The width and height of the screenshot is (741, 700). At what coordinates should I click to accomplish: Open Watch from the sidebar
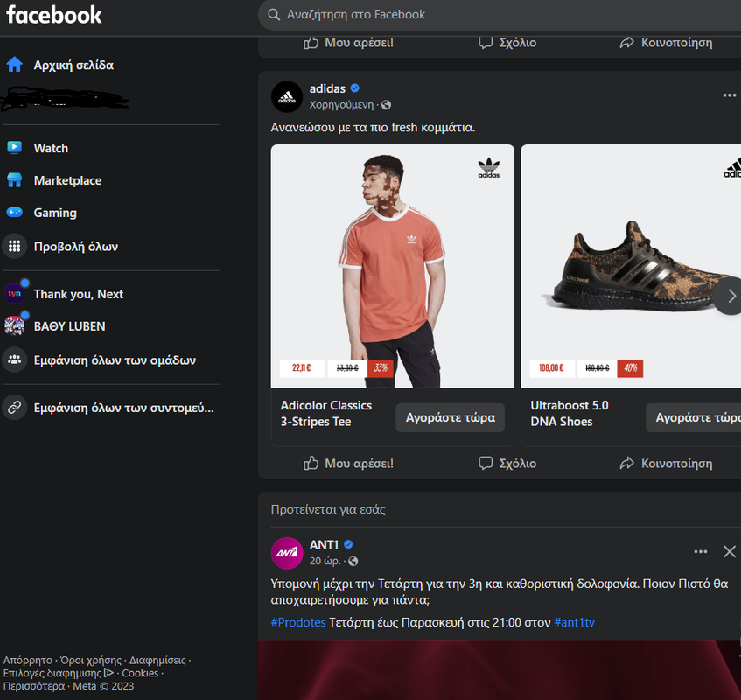coord(51,148)
